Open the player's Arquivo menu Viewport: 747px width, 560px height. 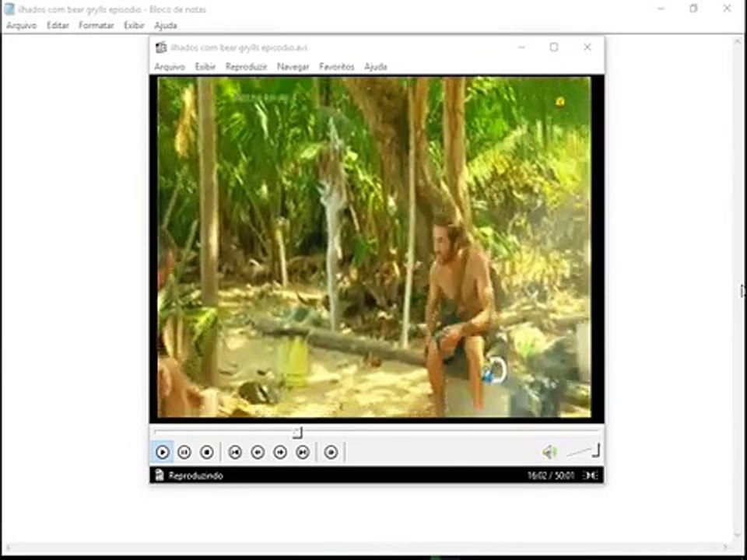170,67
